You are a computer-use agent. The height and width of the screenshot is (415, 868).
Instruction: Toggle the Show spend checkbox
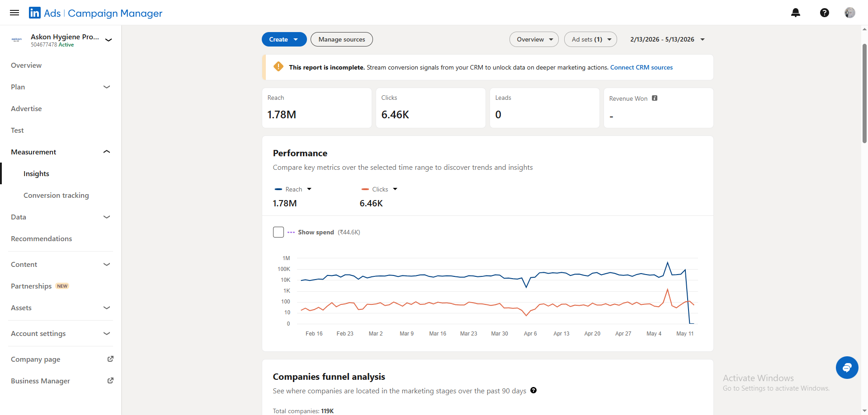tap(278, 232)
